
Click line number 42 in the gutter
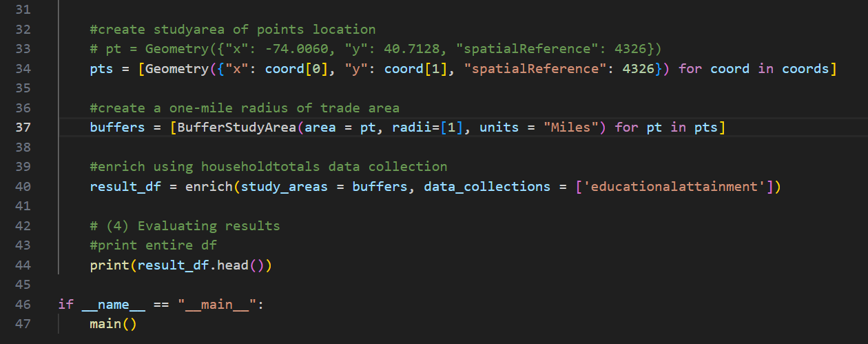[23, 226]
